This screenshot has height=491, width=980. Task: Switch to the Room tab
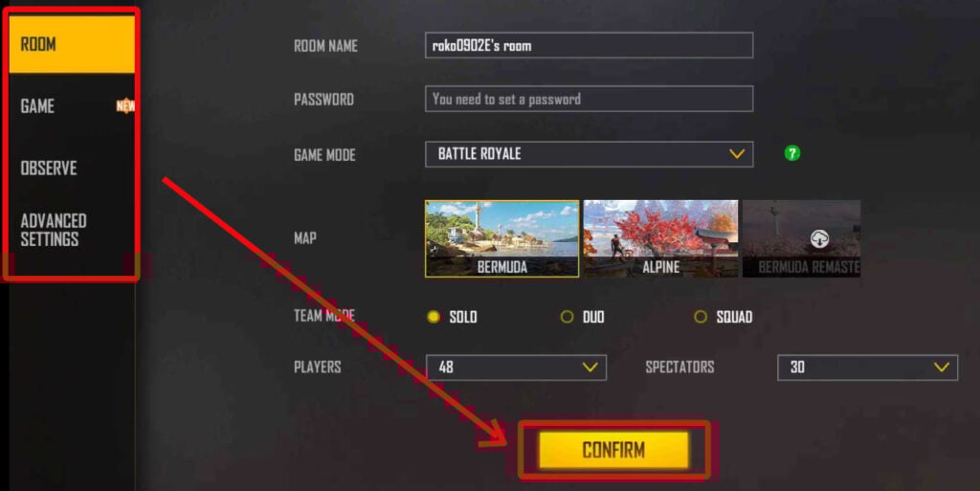coord(72,44)
